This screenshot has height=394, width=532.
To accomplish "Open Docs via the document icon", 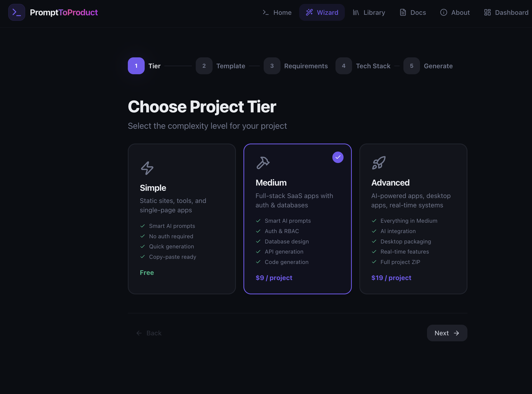I will point(403,12).
